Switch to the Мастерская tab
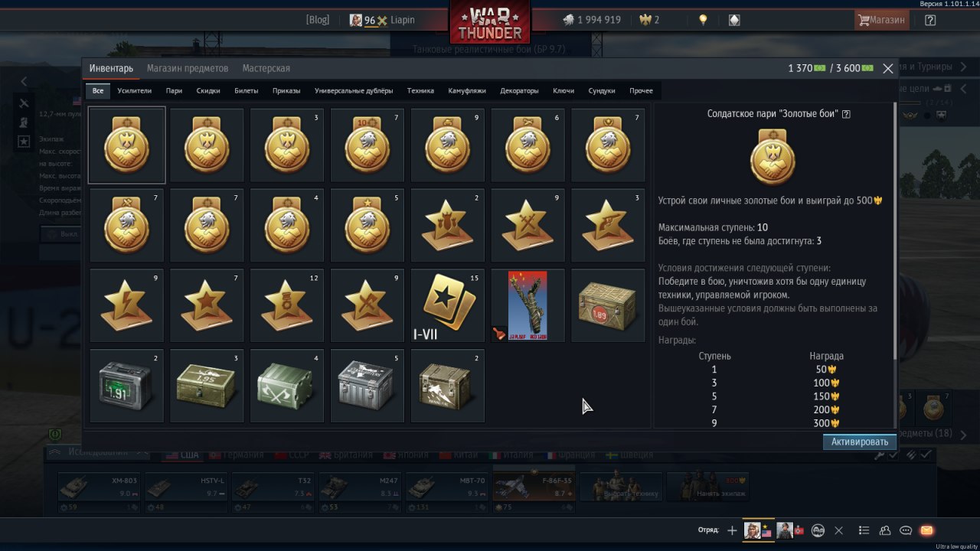 coord(266,68)
